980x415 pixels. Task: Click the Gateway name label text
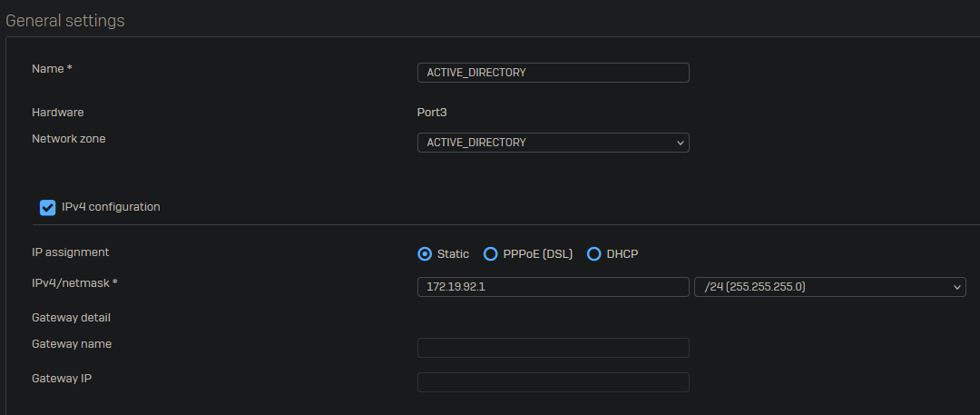(72, 344)
